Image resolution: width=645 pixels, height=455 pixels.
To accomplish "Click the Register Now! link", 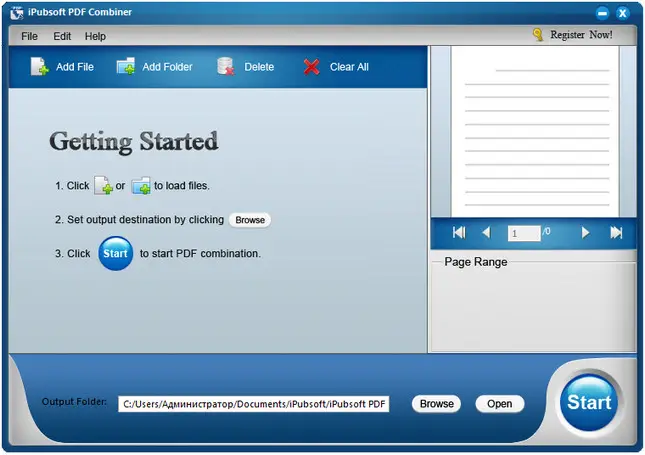I will pyautogui.click(x=581, y=35).
